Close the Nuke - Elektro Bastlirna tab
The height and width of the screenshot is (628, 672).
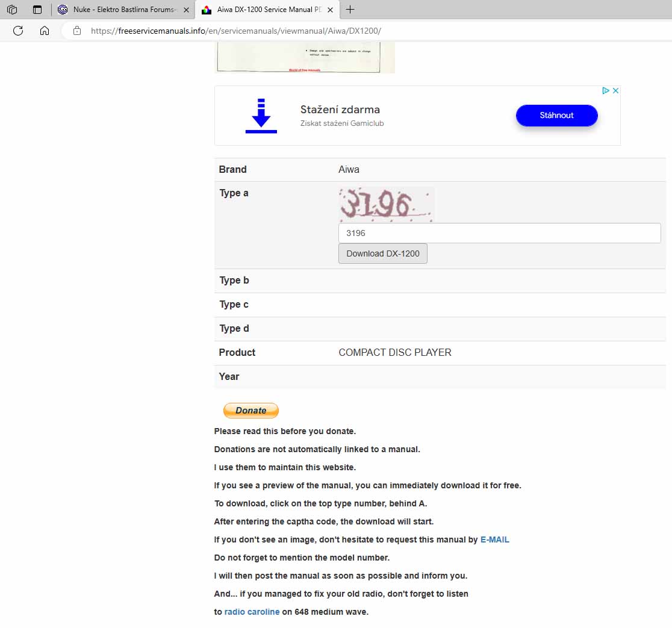coord(185,10)
